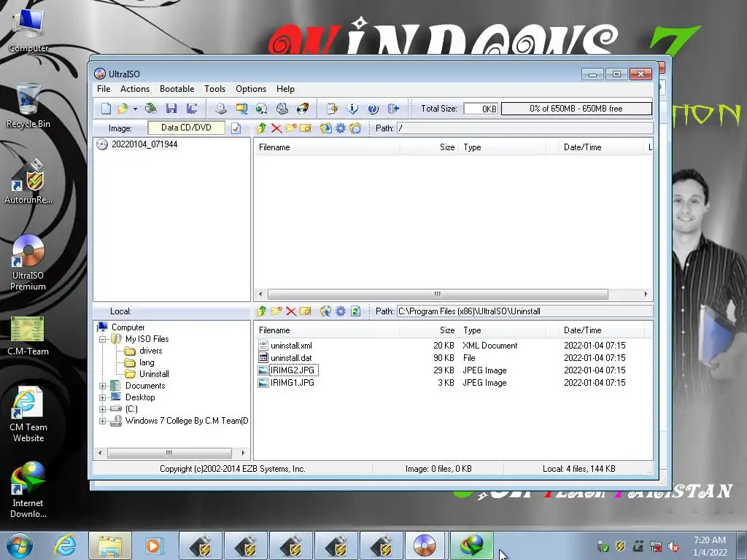Viewport: 747px width, 560px height.
Task: Click the image capacity bar showing 650MB free
Action: click(x=576, y=109)
